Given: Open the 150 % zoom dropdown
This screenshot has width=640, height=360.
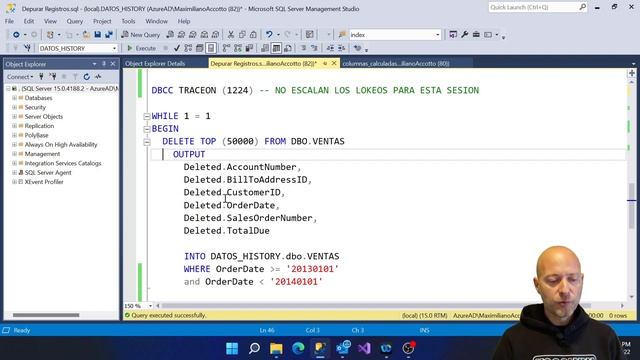Looking at the screenshot, I should tap(150, 306).
